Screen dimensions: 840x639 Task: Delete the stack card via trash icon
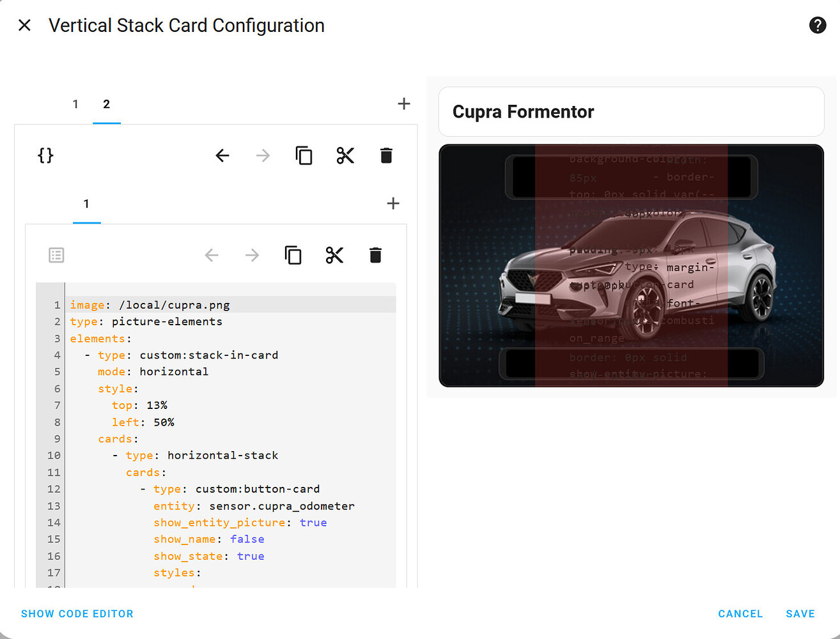click(x=386, y=155)
